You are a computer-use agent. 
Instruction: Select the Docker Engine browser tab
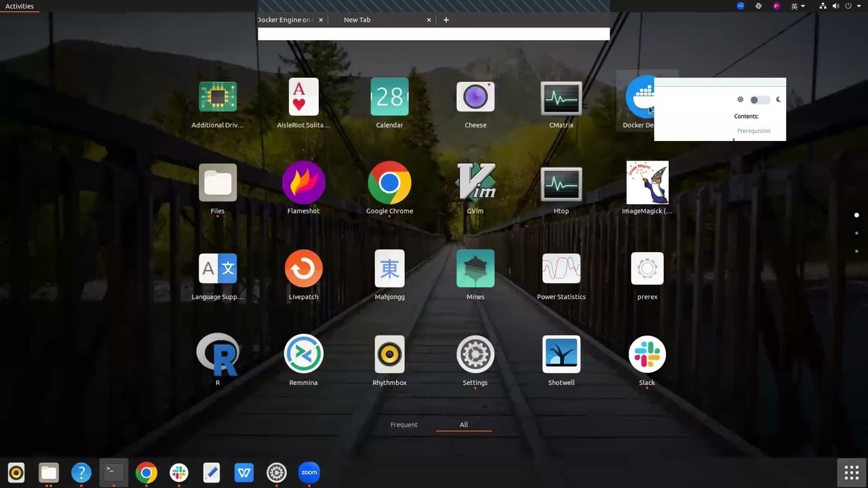(284, 20)
